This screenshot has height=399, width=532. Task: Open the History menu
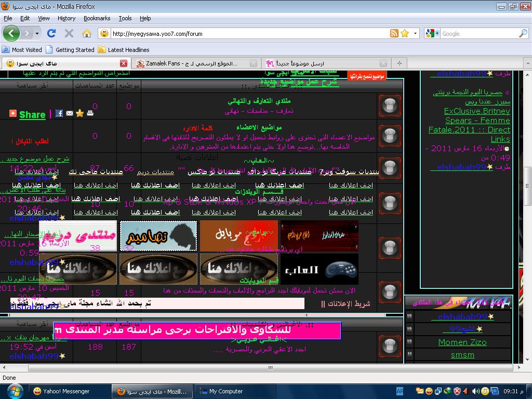coord(66,18)
